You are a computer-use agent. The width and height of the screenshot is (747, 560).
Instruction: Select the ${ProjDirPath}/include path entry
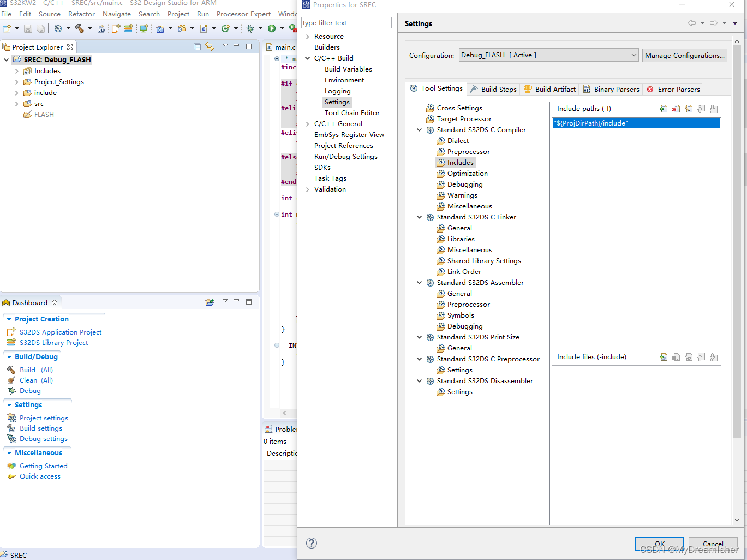click(x=636, y=123)
